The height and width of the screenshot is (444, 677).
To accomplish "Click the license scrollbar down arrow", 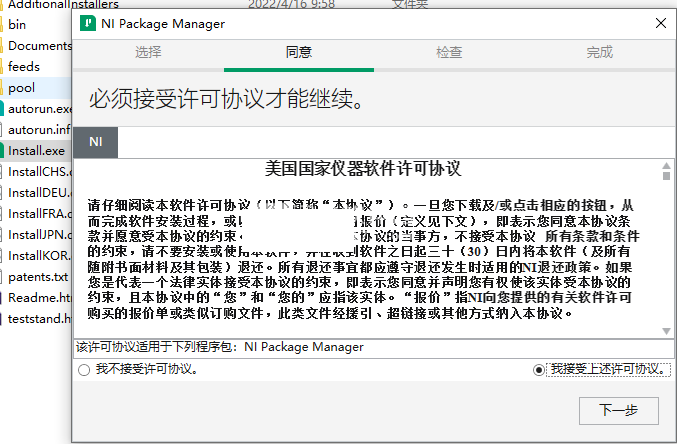I will pos(666,331).
